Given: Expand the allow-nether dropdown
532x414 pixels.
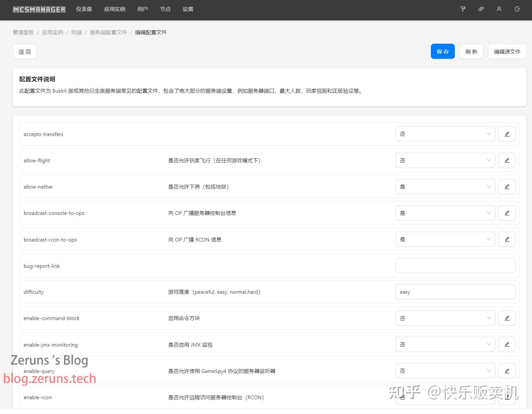Looking at the screenshot, I should point(445,187).
